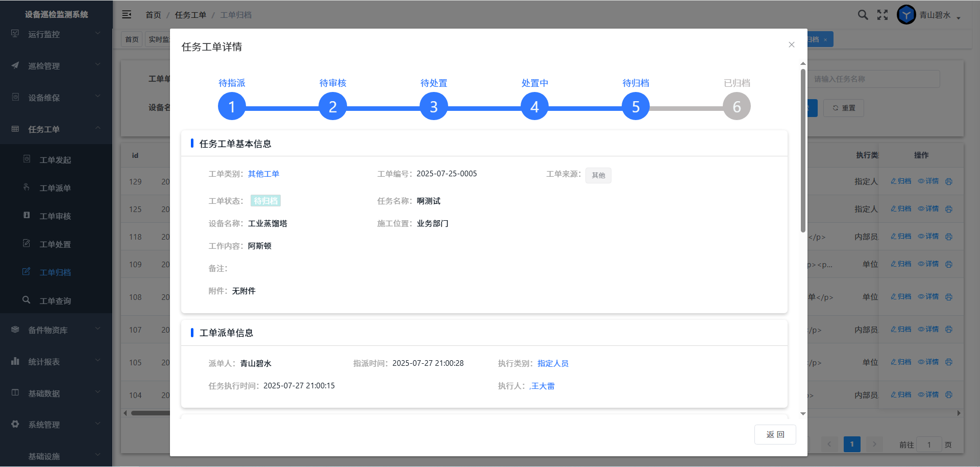Click the print icon for row 129
This screenshot has width=980, height=467.
(949, 181)
